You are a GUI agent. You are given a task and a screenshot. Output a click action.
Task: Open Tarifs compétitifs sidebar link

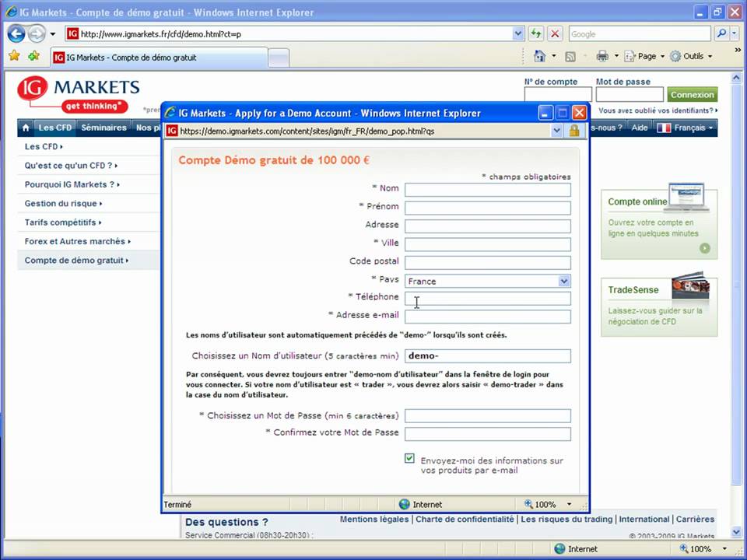pyautogui.click(x=63, y=222)
